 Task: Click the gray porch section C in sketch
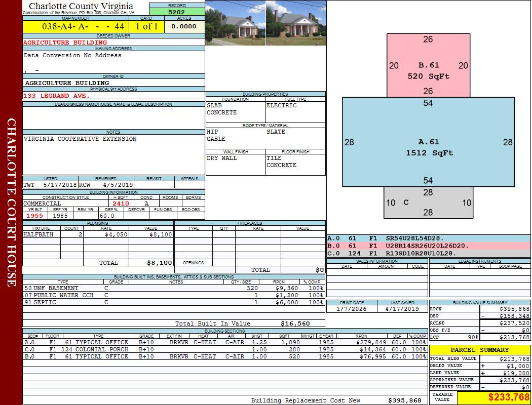point(428,202)
